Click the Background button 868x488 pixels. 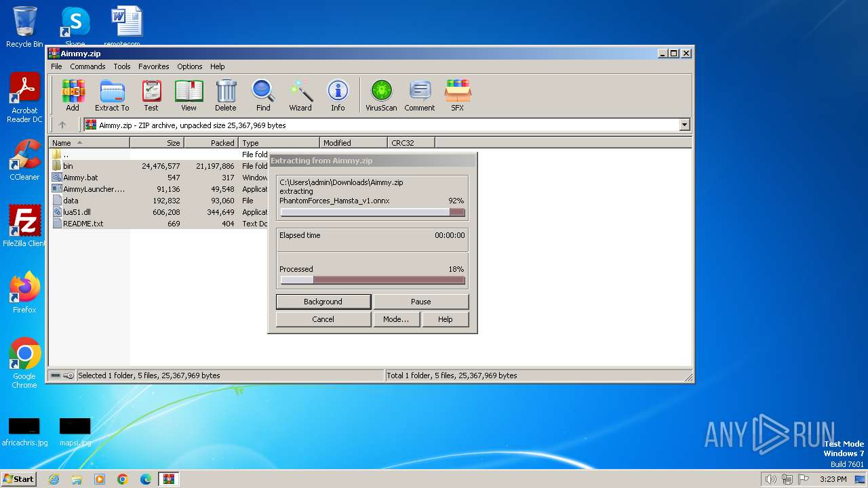tap(323, 302)
